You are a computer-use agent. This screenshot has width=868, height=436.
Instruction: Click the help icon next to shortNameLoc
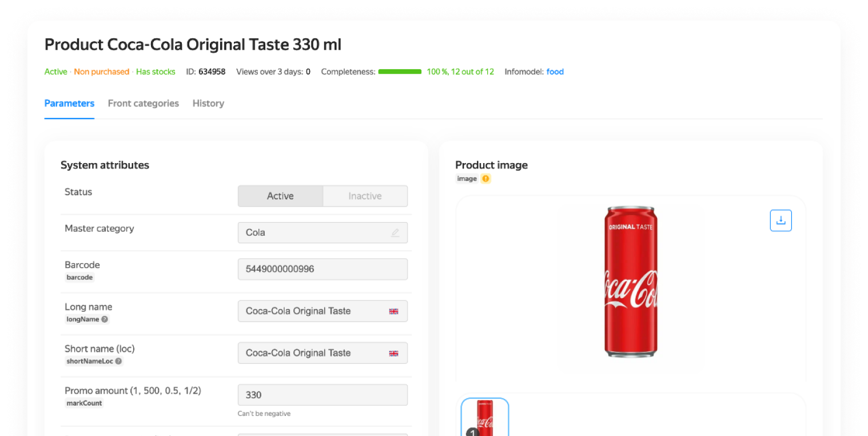pos(118,361)
